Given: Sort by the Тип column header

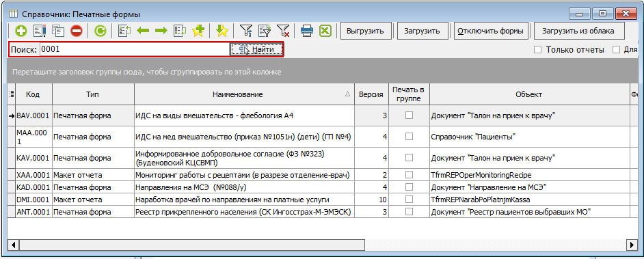Looking at the screenshot, I should 93,94.
